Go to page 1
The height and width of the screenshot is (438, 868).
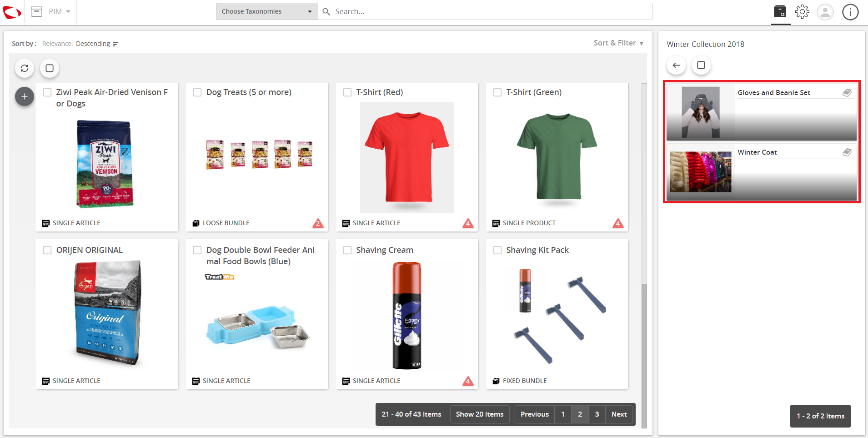(x=563, y=414)
